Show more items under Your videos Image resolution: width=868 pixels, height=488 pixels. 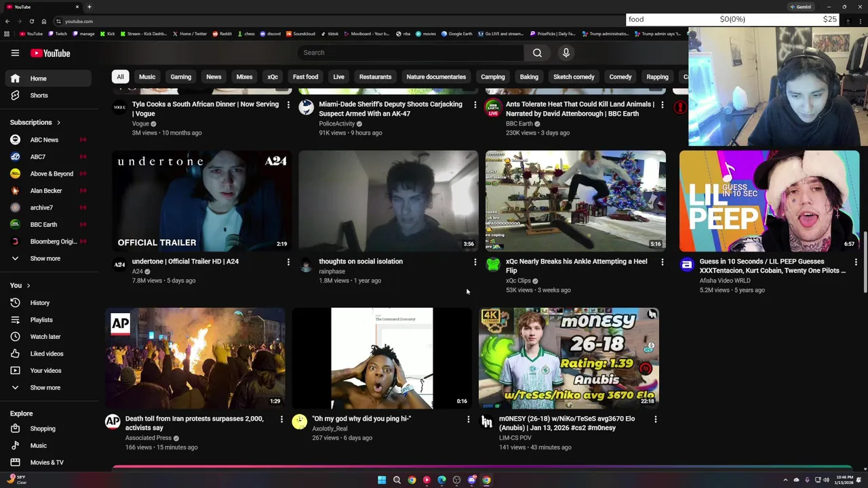tap(45, 388)
